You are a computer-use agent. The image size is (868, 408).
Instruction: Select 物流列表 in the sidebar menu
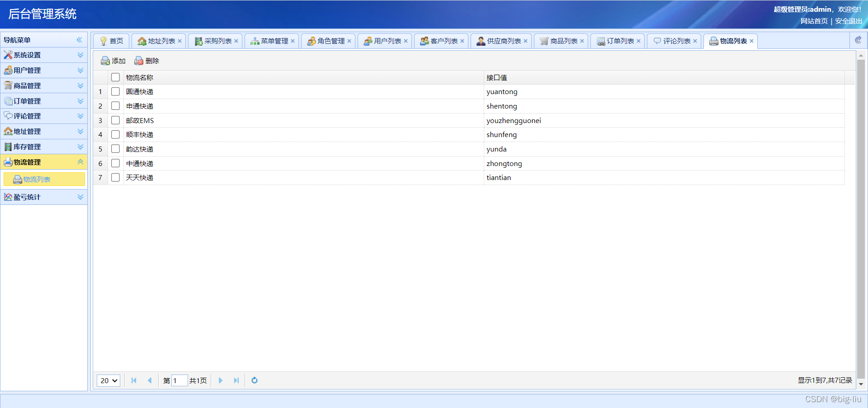click(x=44, y=179)
